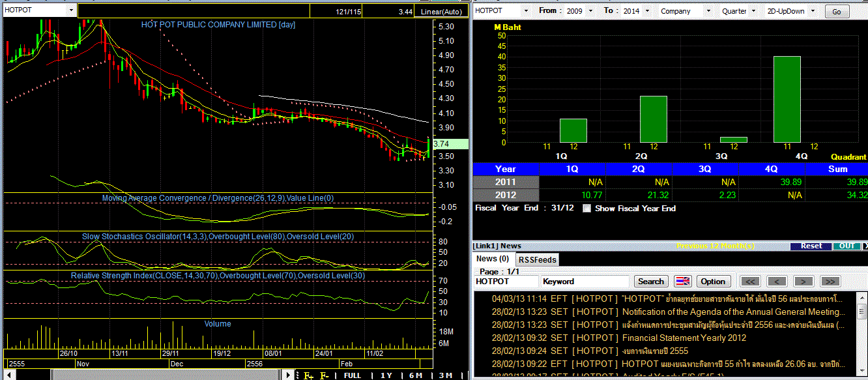The image size is (868, 380).
Task: Select the 6 M time range
Action: point(415,375)
